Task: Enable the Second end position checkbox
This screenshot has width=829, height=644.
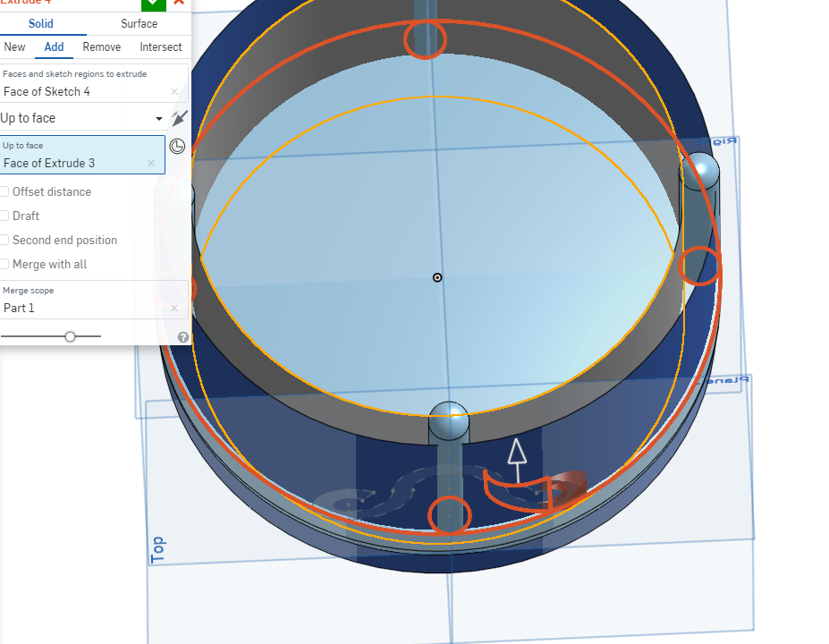Action: pos(4,240)
